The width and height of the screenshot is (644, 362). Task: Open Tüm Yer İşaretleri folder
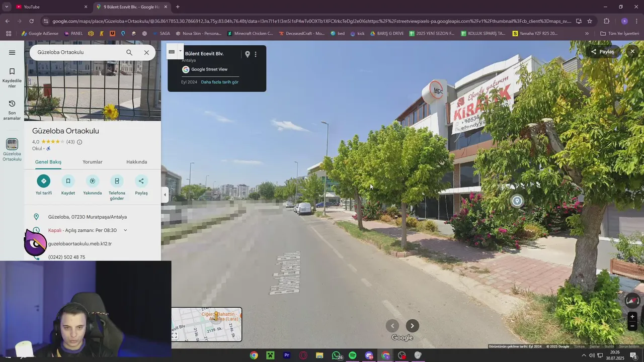pyautogui.click(x=619, y=34)
